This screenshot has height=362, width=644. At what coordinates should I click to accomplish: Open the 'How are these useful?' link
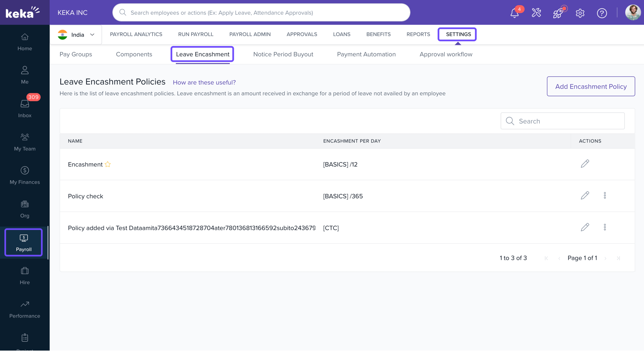(x=204, y=82)
